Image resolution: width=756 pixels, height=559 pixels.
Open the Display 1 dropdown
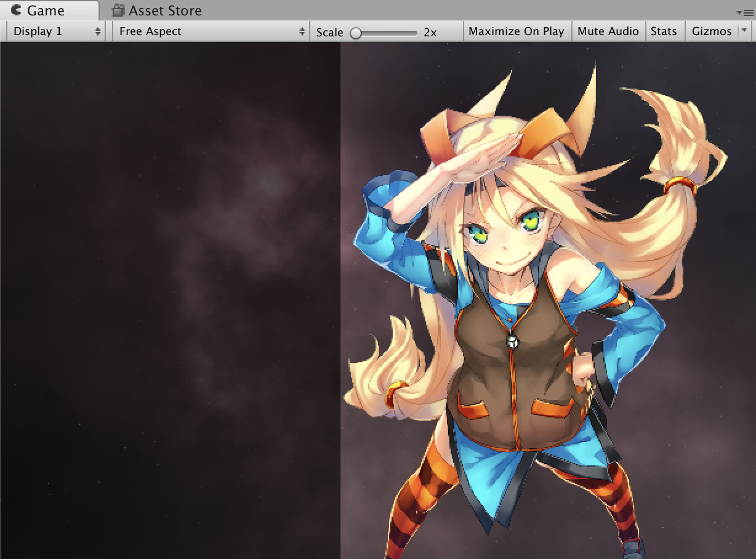(55, 31)
